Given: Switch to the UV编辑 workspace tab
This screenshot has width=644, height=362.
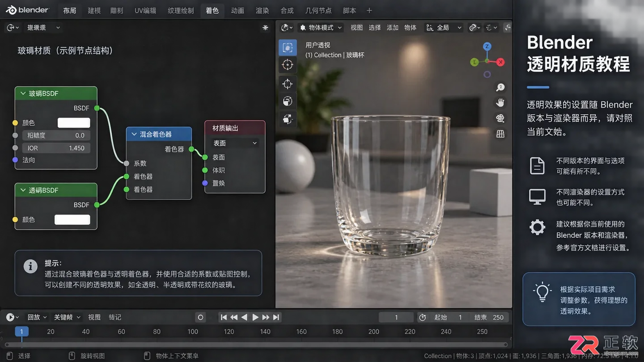Looking at the screenshot, I should [145, 10].
